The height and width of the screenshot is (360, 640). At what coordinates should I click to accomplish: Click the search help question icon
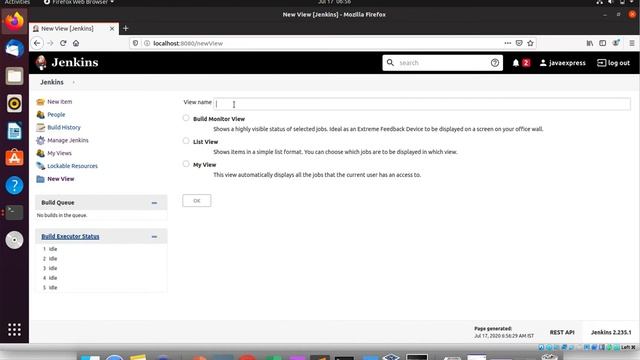pos(495,63)
